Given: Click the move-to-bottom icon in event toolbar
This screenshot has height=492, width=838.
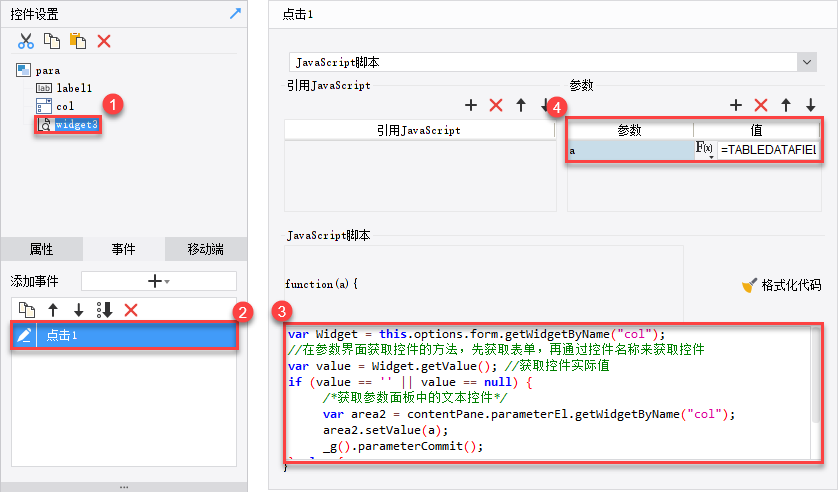Looking at the screenshot, I should coord(105,310).
